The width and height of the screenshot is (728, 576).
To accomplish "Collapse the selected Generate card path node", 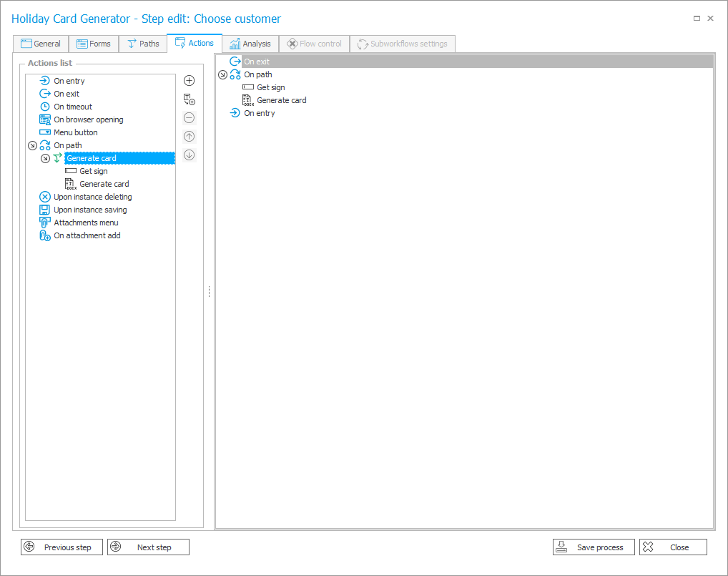I will 45,158.
